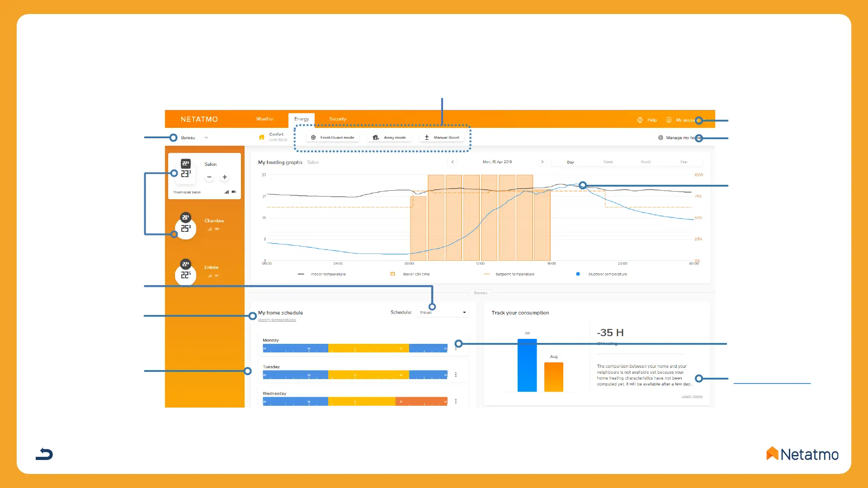
Task: Click Salon thermostat battery icon
Action: pyautogui.click(x=234, y=192)
